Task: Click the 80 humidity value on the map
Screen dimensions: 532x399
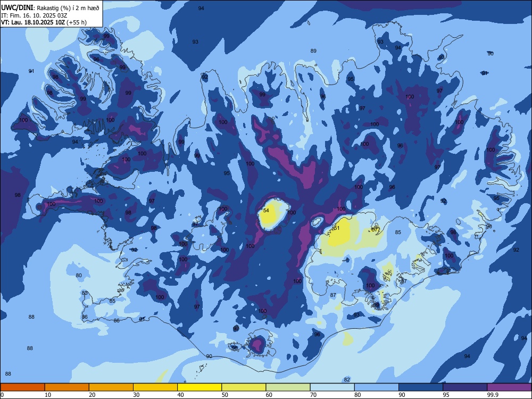Action: 79,275
